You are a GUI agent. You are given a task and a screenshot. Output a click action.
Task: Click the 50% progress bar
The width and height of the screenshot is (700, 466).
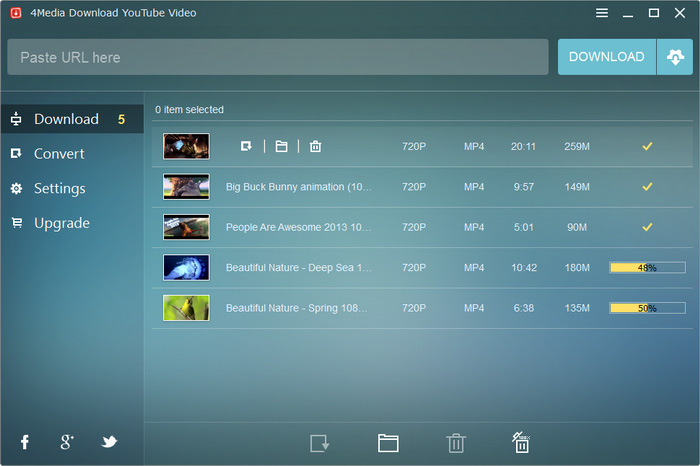(647, 308)
